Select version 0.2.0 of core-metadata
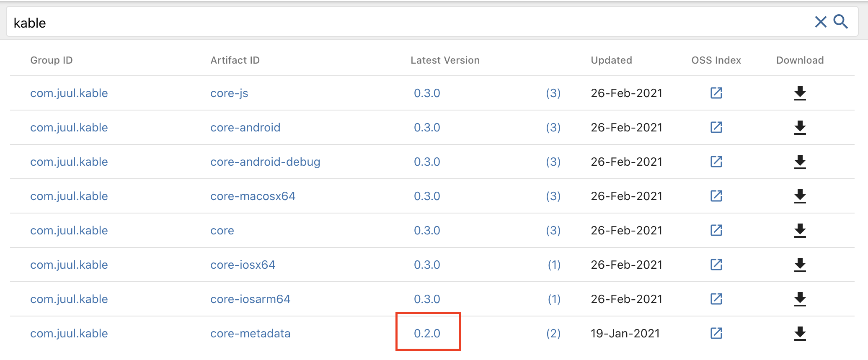 click(x=427, y=333)
